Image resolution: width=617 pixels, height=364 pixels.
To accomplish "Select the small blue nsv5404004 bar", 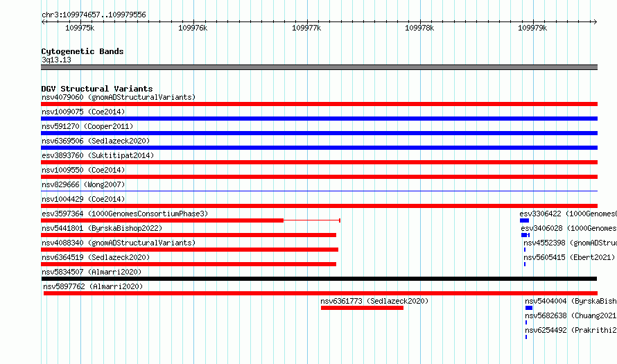I will coord(529,308).
